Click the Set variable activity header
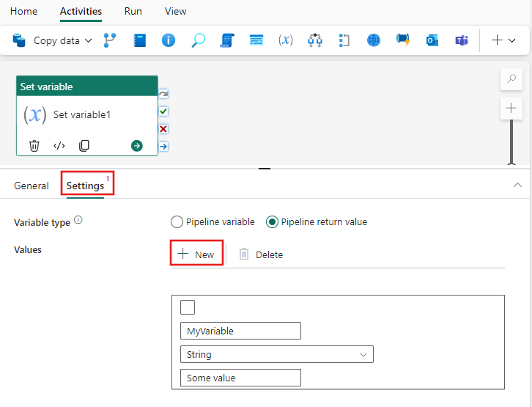 click(x=87, y=87)
